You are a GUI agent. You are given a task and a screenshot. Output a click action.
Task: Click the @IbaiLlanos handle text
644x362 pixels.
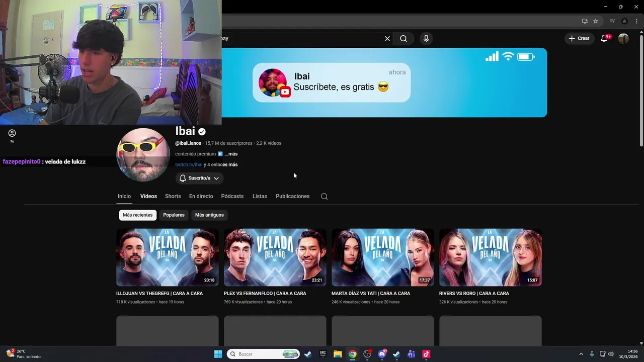coord(188,143)
